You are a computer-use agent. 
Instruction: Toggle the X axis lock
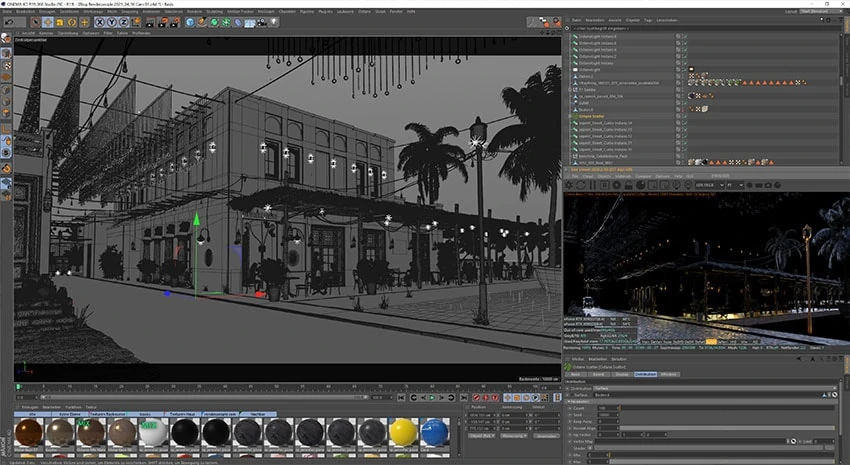[99, 22]
